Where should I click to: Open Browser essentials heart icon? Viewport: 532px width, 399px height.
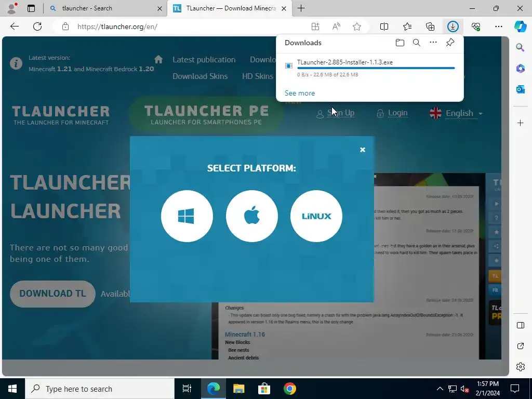click(476, 26)
